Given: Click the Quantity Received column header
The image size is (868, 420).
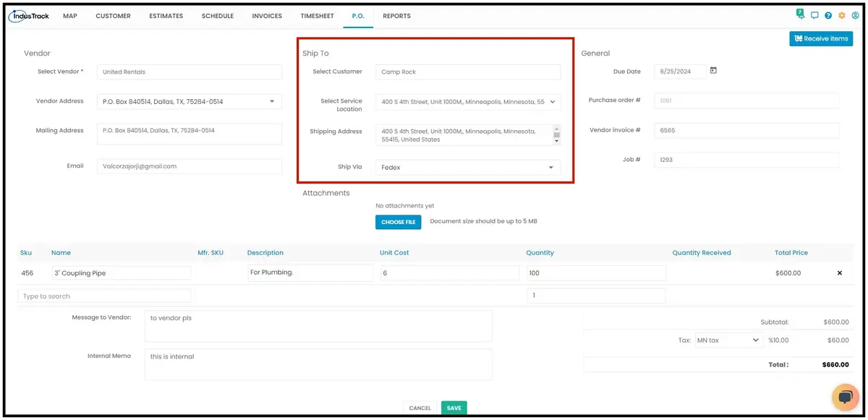Looking at the screenshot, I should click(x=702, y=253).
